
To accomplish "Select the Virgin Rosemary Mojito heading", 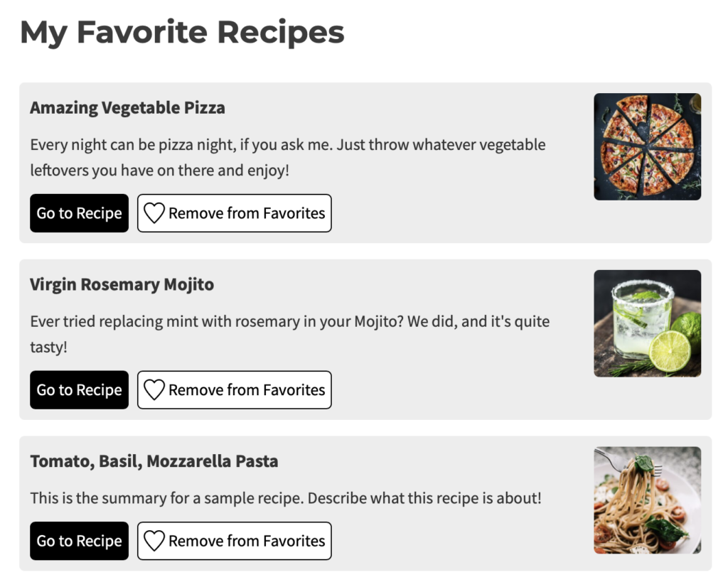I will pyautogui.click(x=122, y=285).
